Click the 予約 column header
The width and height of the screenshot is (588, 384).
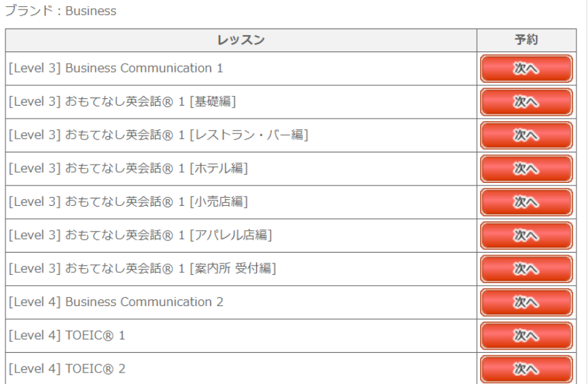(526, 40)
